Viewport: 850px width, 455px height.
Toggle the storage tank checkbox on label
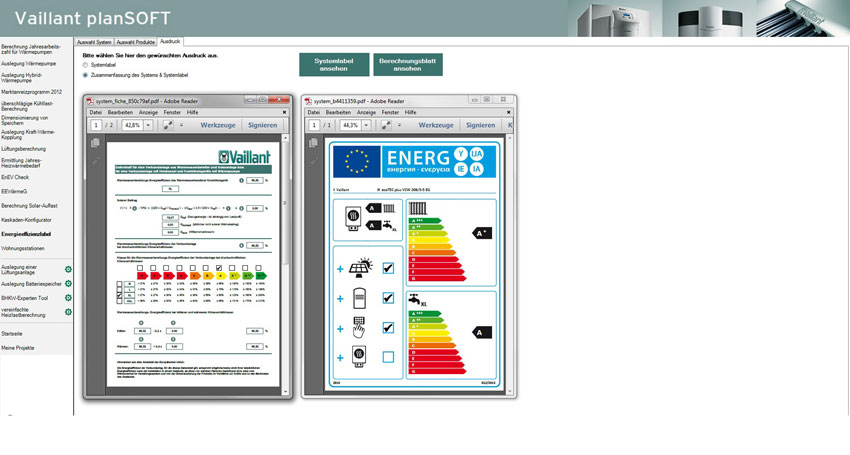pos(388,298)
